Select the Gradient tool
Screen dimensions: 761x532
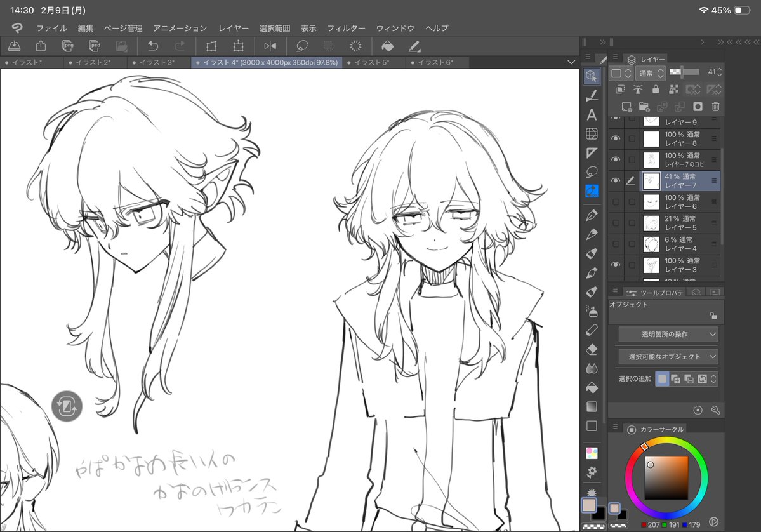[x=592, y=407]
